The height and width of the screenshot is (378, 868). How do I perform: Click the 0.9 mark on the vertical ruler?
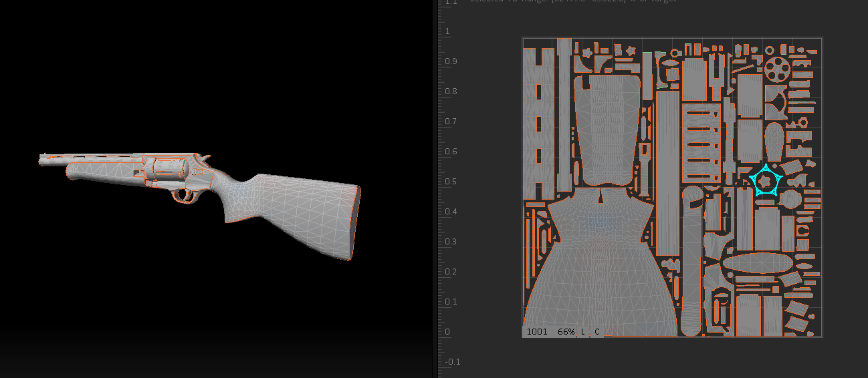(x=451, y=61)
